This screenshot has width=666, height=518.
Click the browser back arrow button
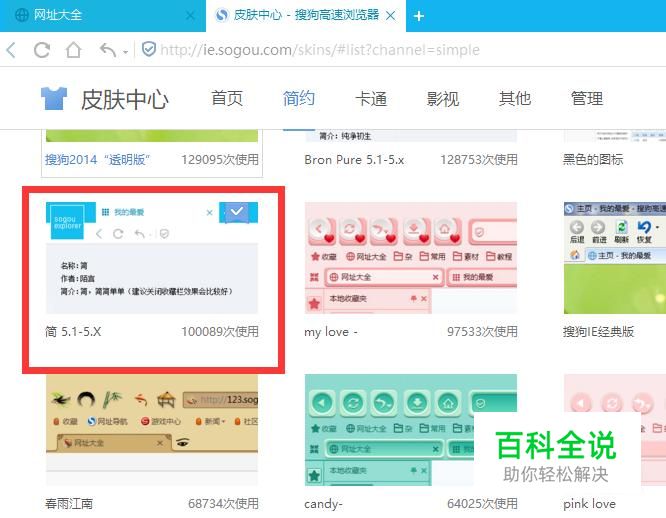coord(11,50)
